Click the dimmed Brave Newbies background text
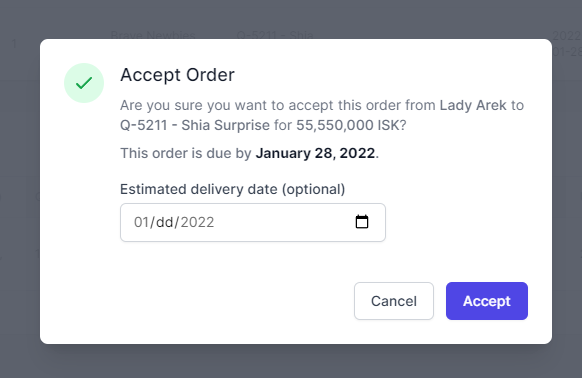The height and width of the screenshot is (378, 582). (153, 35)
